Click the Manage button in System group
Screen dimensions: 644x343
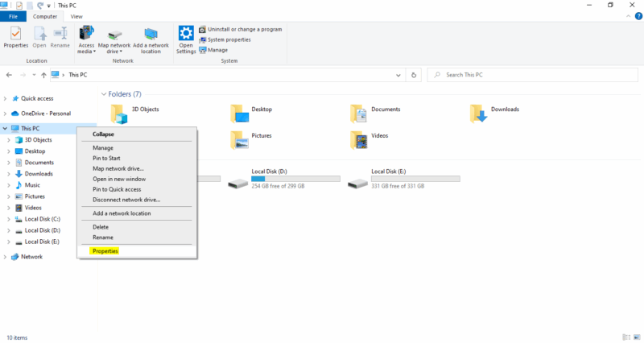tap(217, 50)
